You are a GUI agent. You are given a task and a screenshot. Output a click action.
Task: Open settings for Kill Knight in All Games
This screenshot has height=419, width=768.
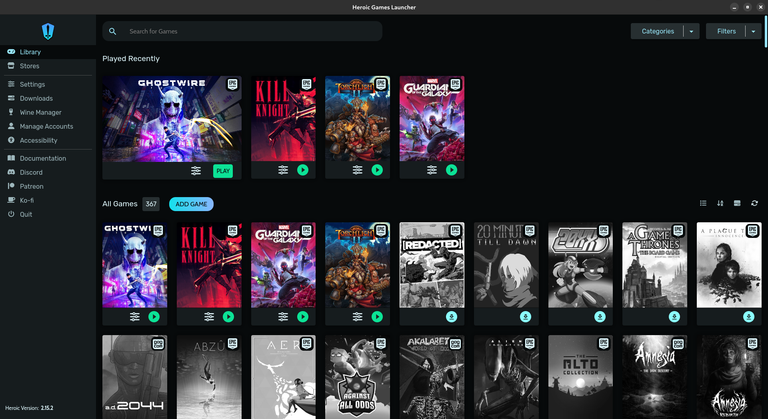(x=209, y=317)
